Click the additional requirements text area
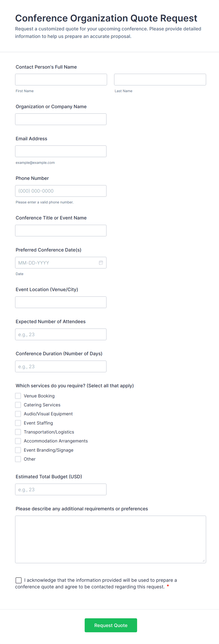Image resolution: width=219 pixels, height=644 pixels. (x=110, y=539)
